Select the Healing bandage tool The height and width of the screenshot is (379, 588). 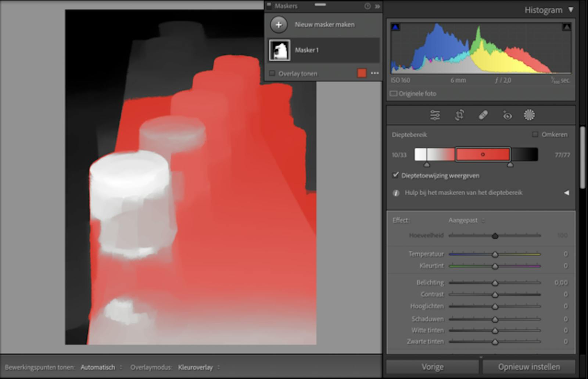[483, 115]
